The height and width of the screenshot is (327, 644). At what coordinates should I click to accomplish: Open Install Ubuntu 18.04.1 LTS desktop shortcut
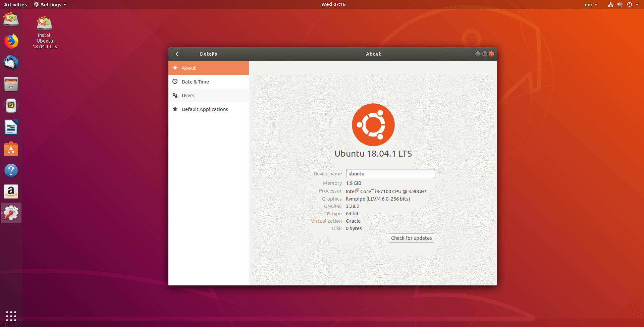tap(45, 33)
